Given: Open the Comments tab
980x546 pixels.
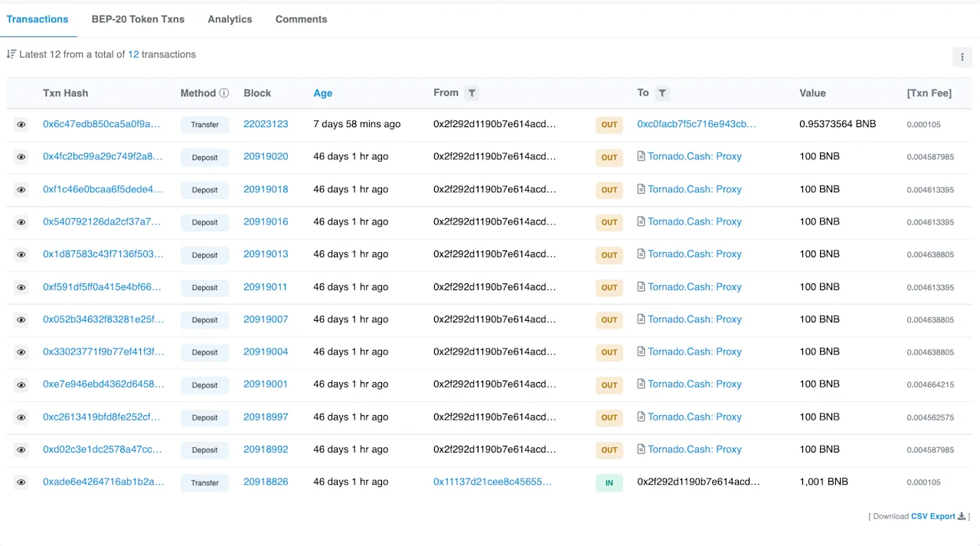Looking at the screenshot, I should 301,19.
